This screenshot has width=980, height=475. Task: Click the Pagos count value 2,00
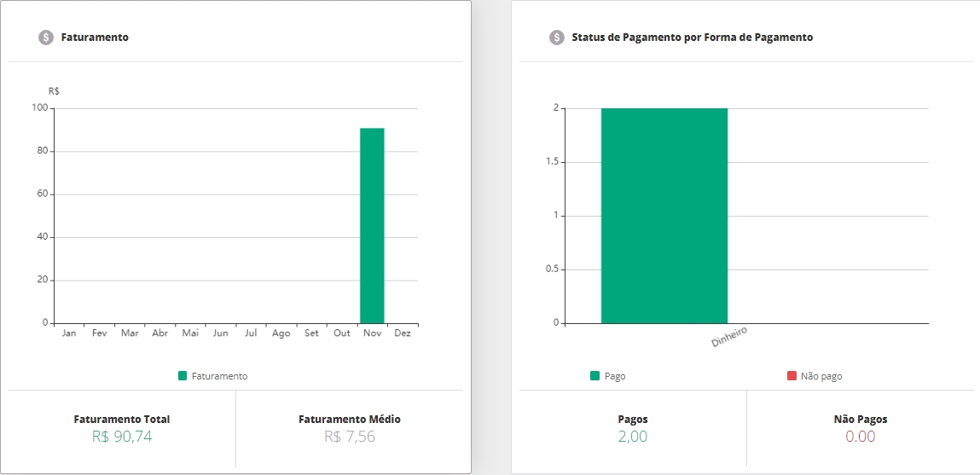633,437
